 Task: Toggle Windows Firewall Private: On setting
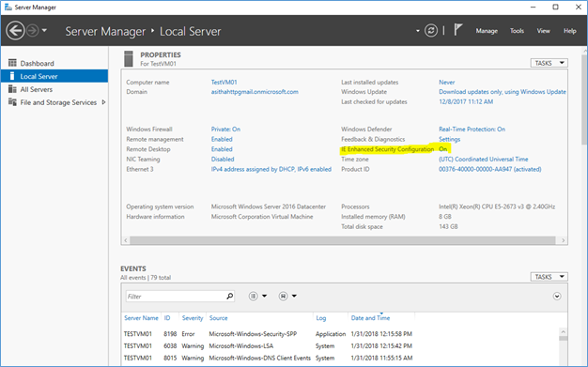(x=225, y=129)
